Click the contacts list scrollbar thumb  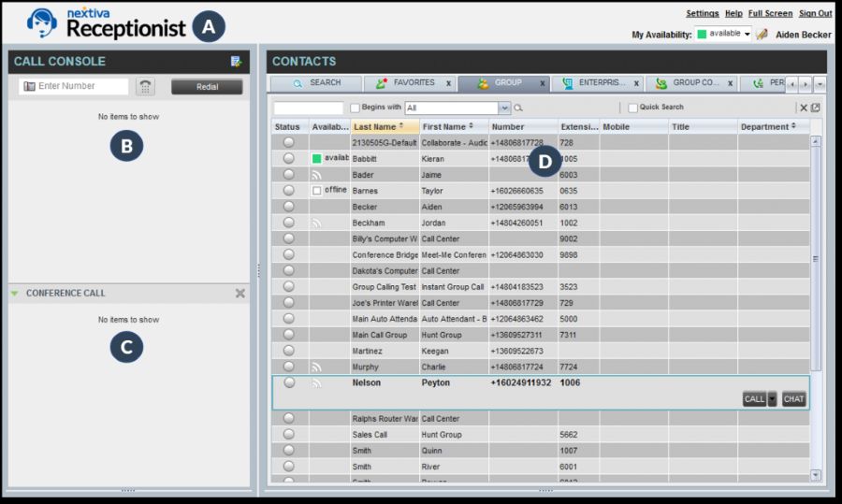click(x=816, y=259)
